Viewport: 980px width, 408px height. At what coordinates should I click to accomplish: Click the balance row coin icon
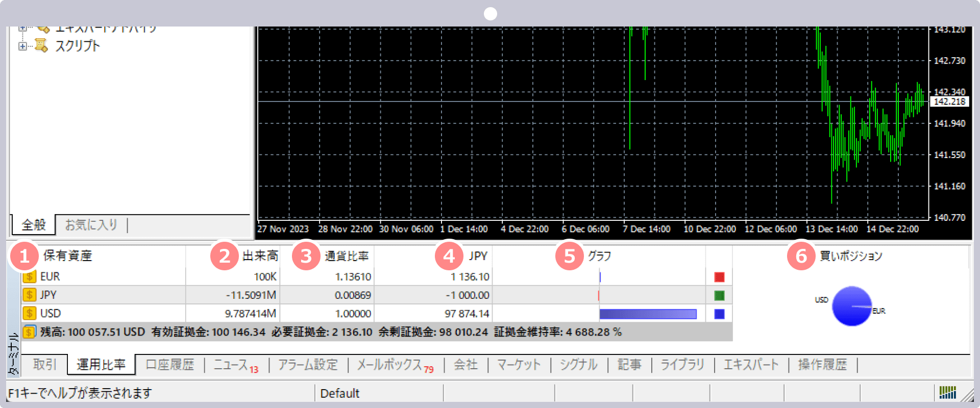30,332
